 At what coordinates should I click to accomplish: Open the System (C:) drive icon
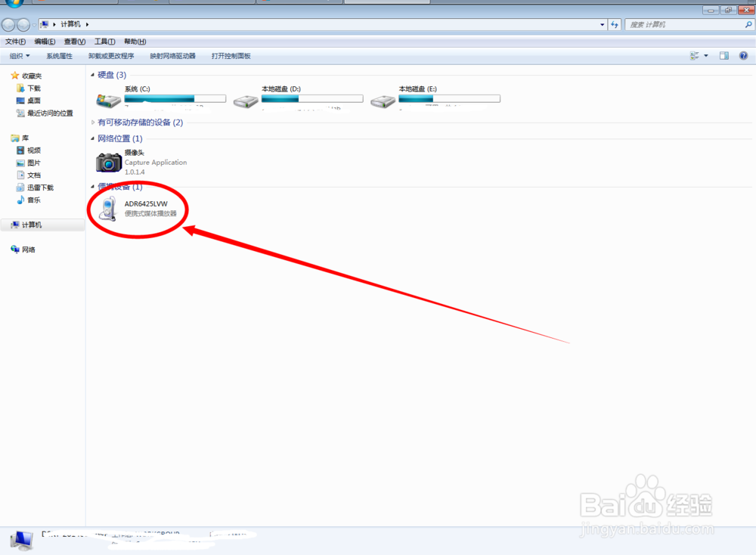[x=108, y=101]
